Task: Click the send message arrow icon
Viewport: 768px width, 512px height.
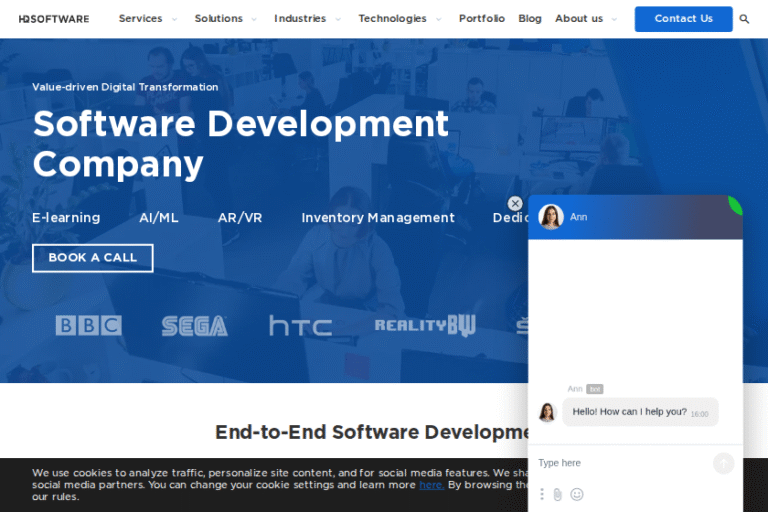Action: coord(723,463)
